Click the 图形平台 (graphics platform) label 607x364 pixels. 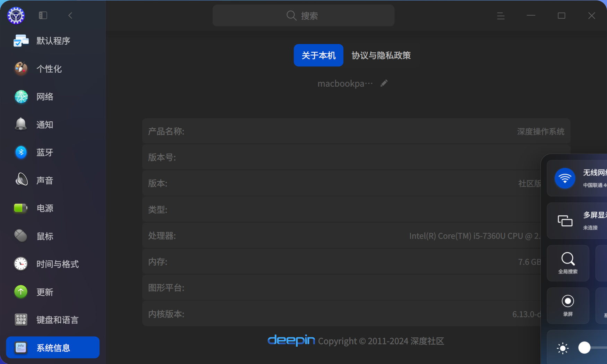[166, 288]
